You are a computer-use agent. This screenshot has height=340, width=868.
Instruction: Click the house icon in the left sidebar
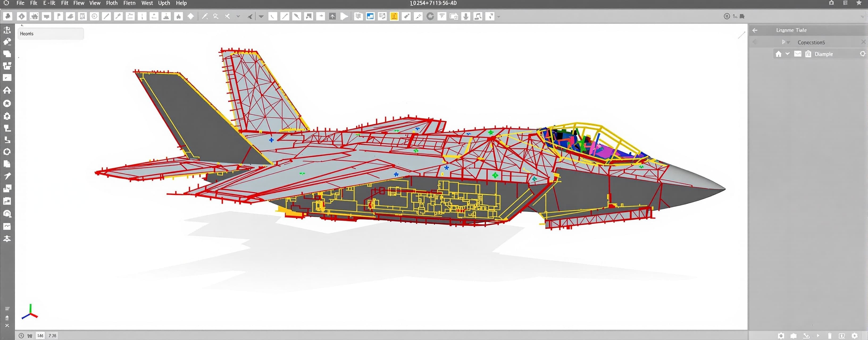pyautogui.click(x=7, y=90)
